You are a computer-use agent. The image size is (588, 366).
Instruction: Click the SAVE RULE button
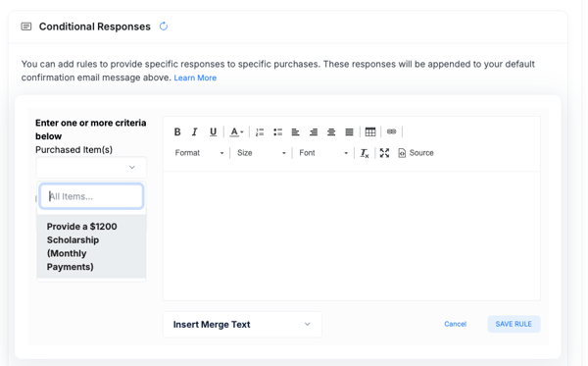coord(514,324)
